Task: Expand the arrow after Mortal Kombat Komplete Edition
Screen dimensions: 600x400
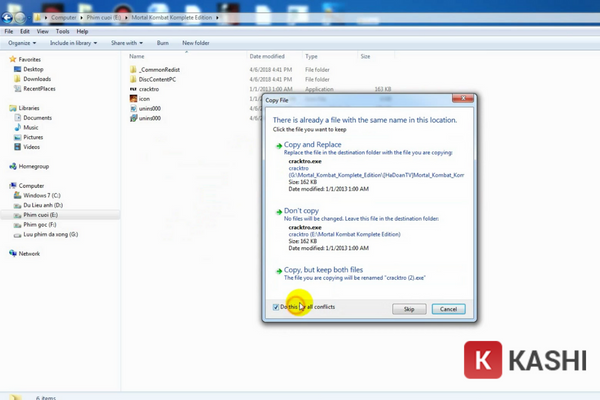Action: click(217, 18)
